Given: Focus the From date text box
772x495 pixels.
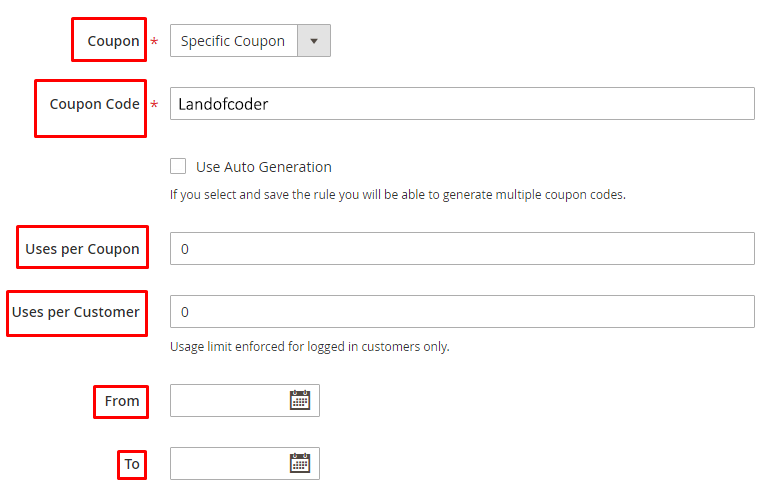Looking at the screenshot, I should (229, 401).
